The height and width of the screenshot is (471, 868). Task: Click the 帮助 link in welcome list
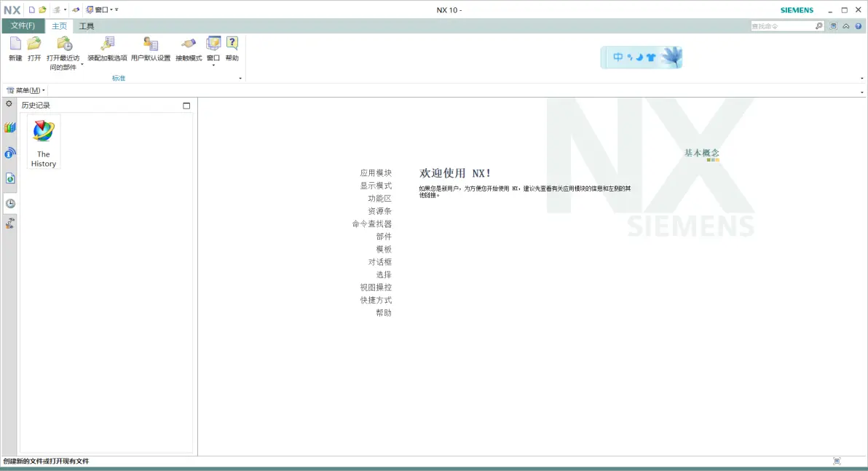pos(384,313)
